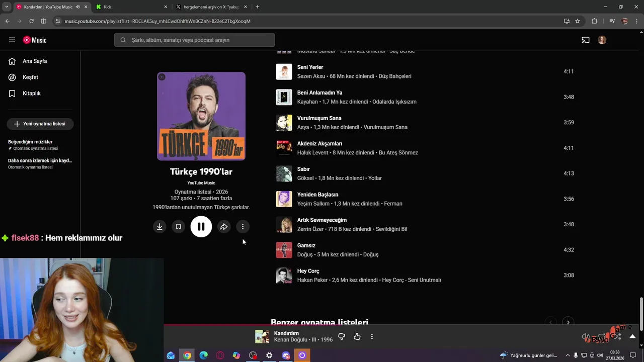Go back in browser history

pos(8,21)
